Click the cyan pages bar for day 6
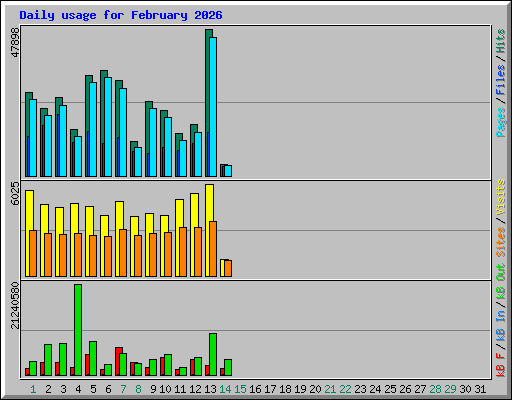Image resolution: width=512 pixels, height=400 pixels. point(108,127)
